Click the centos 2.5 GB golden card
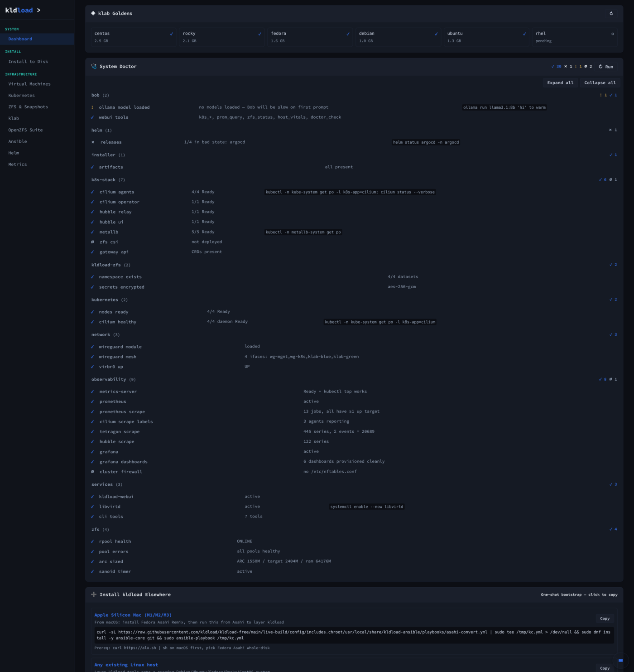 133,37
